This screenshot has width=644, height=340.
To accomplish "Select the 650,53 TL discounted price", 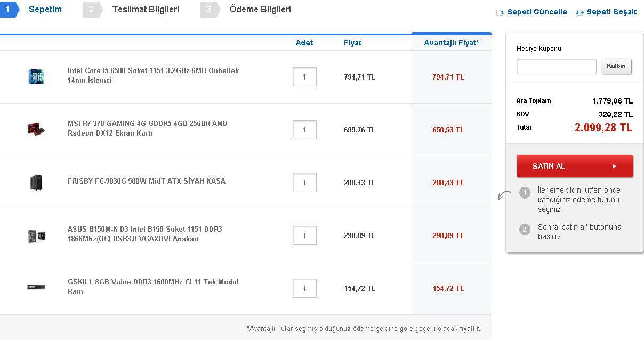I will (448, 130).
